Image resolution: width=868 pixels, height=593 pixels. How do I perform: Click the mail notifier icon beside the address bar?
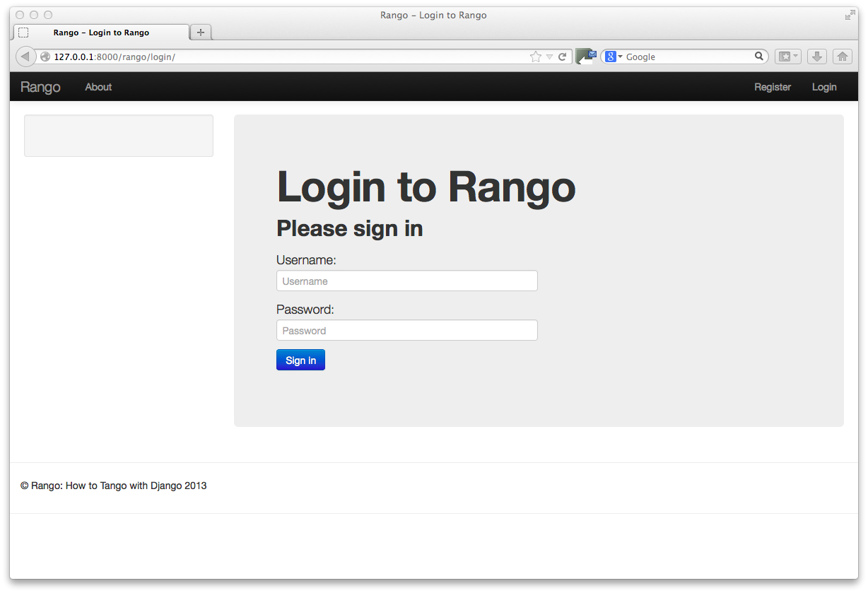[586, 57]
